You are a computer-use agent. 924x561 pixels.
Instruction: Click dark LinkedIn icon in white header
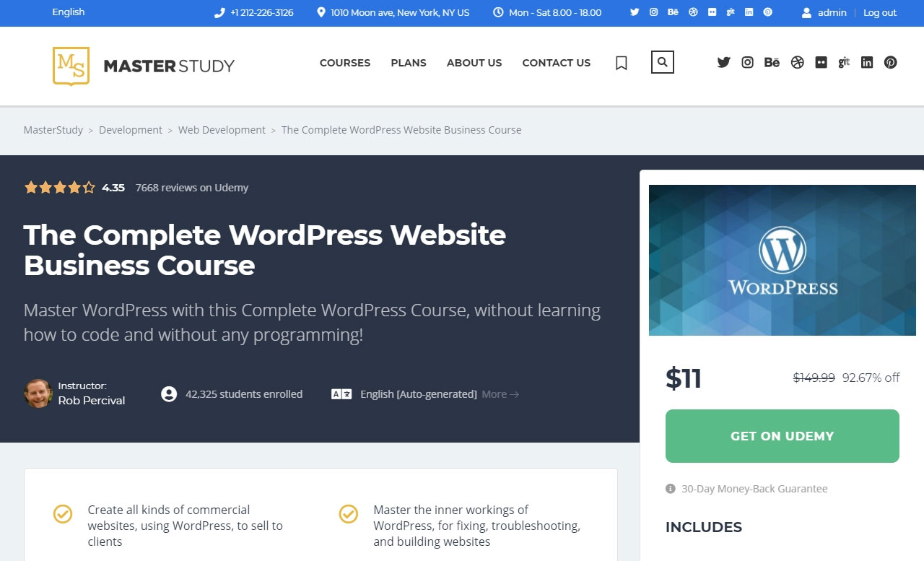tap(867, 63)
